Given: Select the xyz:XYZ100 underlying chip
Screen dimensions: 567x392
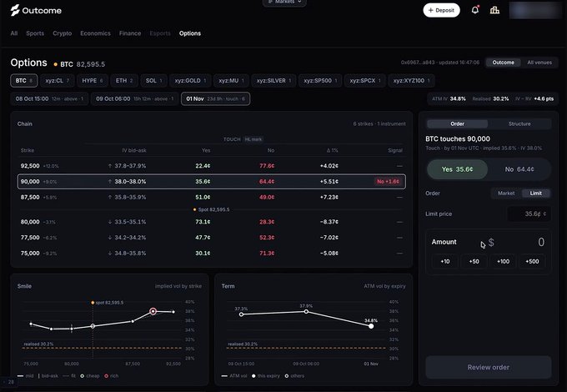Looking at the screenshot, I should [x=411, y=81].
